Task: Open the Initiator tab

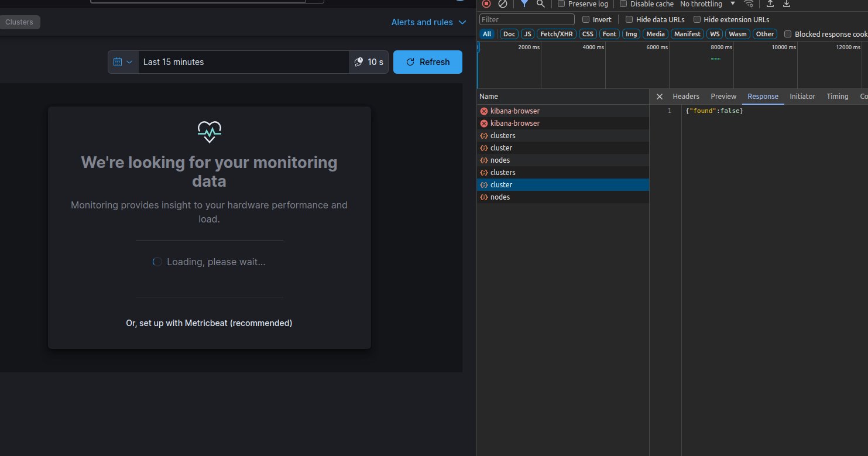Action: pyautogui.click(x=802, y=97)
